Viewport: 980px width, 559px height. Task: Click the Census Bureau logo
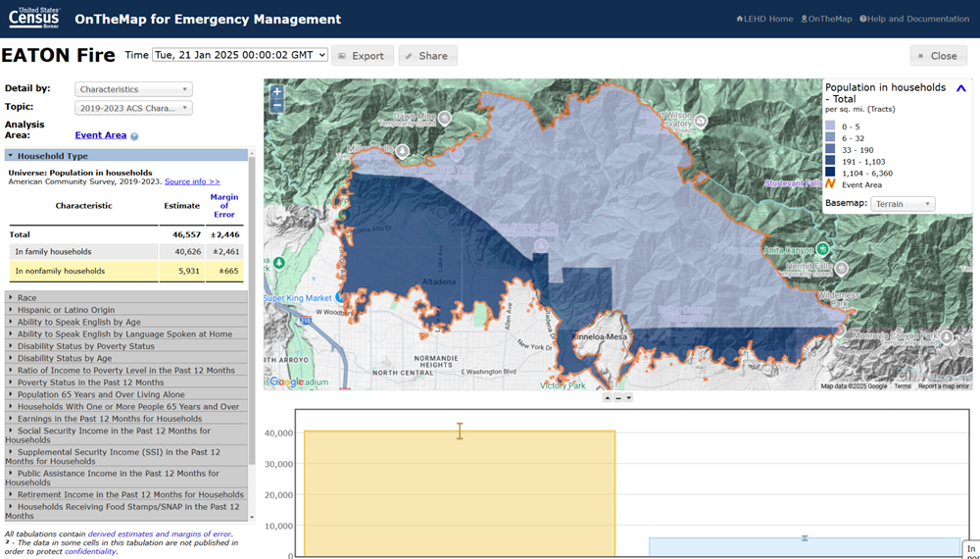click(x=32, y=18)
